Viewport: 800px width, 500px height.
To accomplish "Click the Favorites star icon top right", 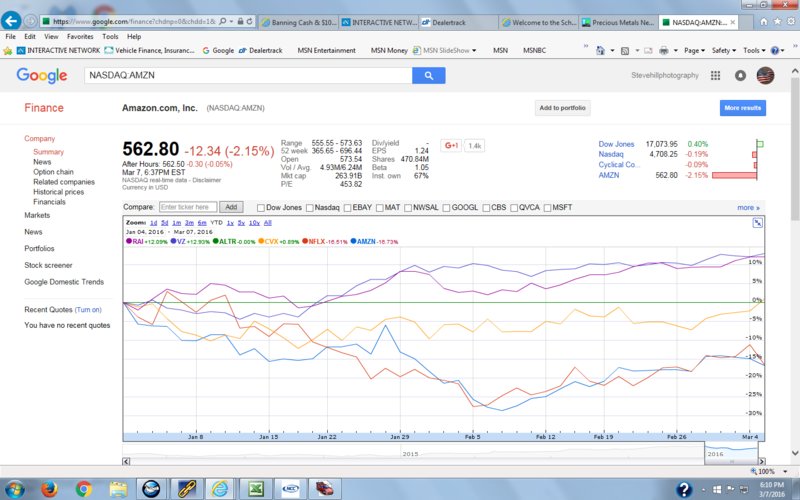I will point(777,21).
